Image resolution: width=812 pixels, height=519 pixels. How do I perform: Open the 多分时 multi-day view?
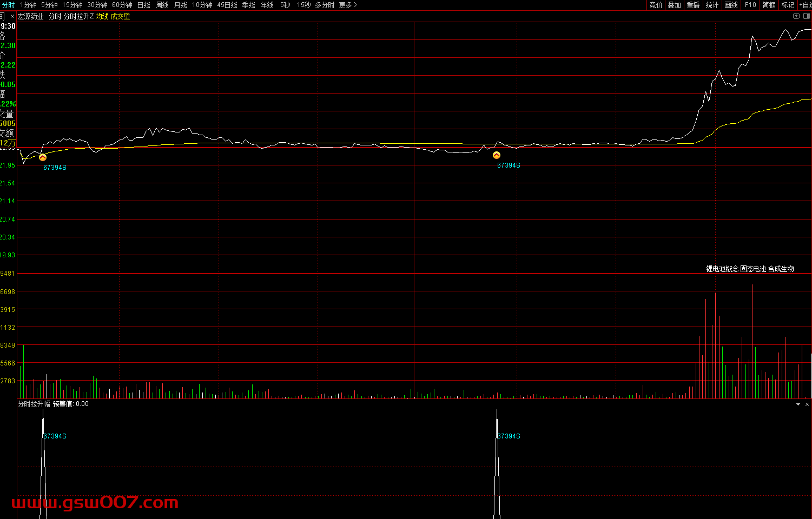click(x=325, y=5)
